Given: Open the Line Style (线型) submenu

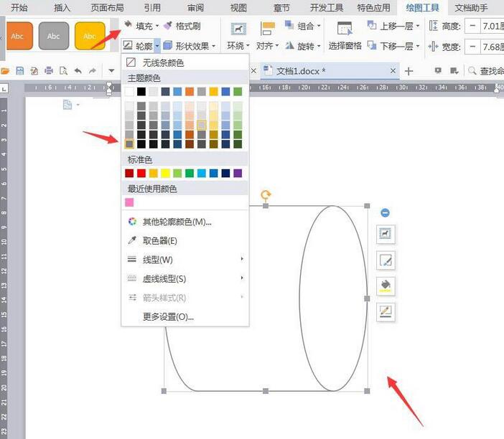Looking at the screenshot, I should click(185, 260).
